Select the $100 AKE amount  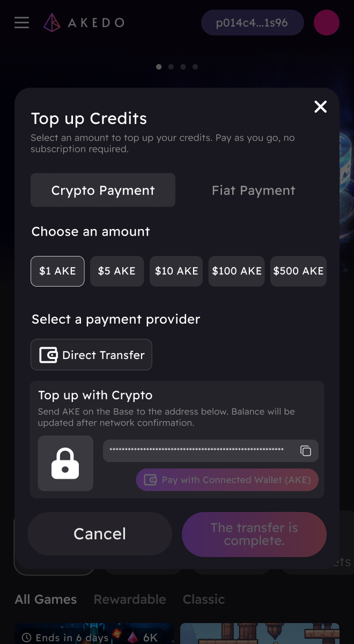237,271
